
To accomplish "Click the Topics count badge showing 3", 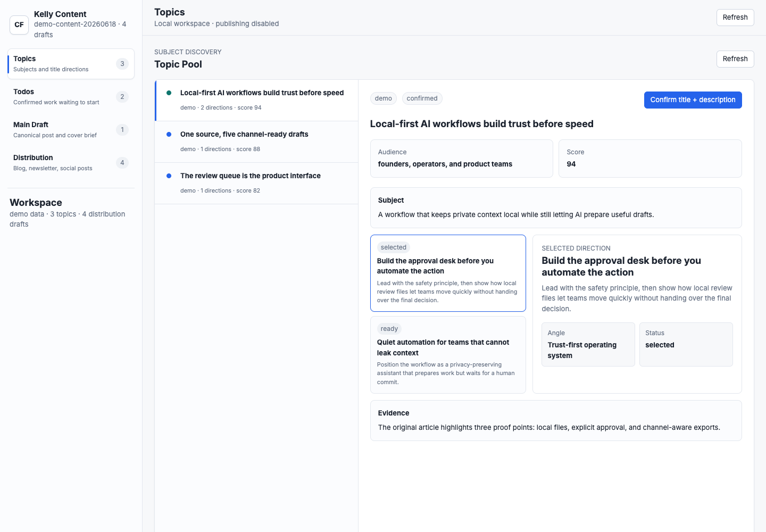I will [x=122, y=64].
